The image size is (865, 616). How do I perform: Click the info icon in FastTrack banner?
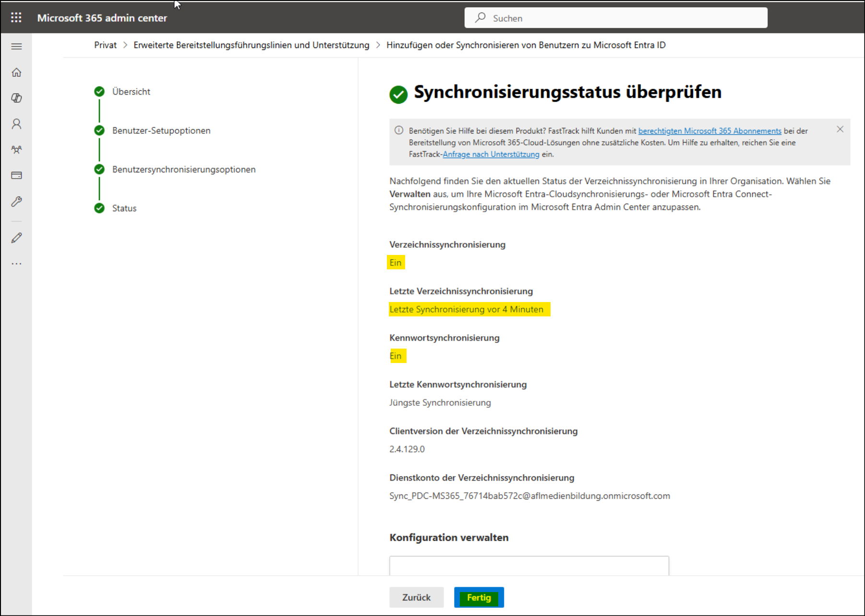click(399, 130)
